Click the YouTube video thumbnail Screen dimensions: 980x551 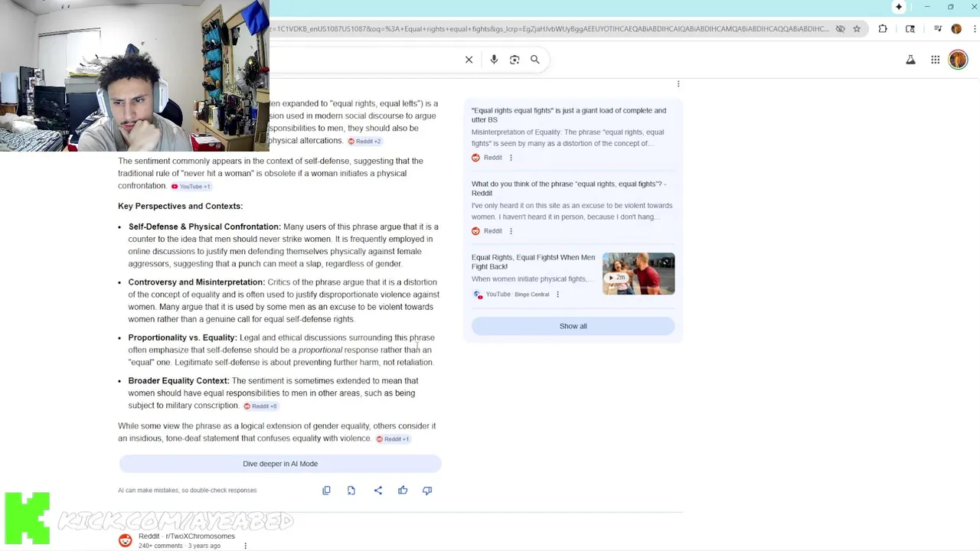(x=639, y=274)
